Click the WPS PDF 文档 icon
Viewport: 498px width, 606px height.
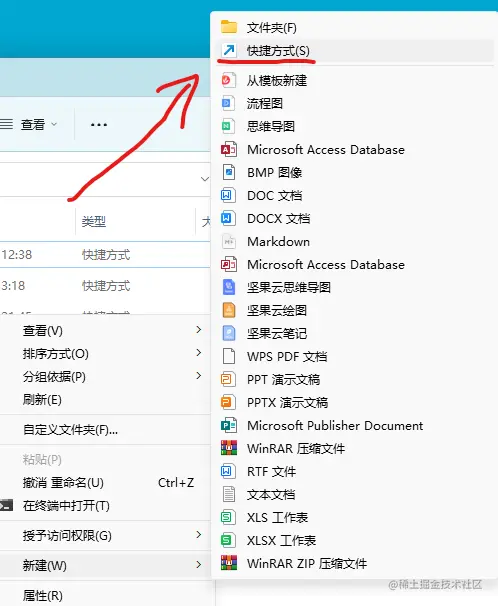(229, 356)
